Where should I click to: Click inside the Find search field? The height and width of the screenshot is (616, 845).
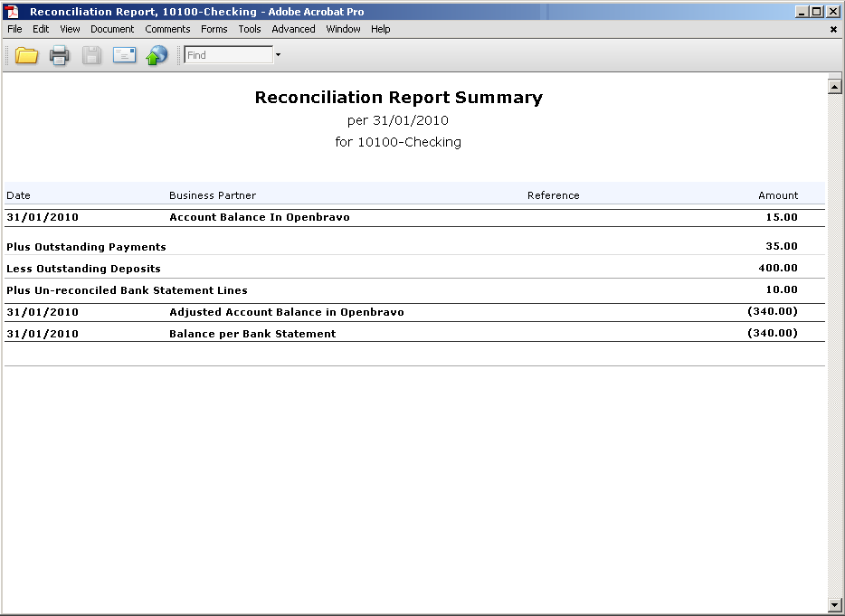click(x=228, y=55)
